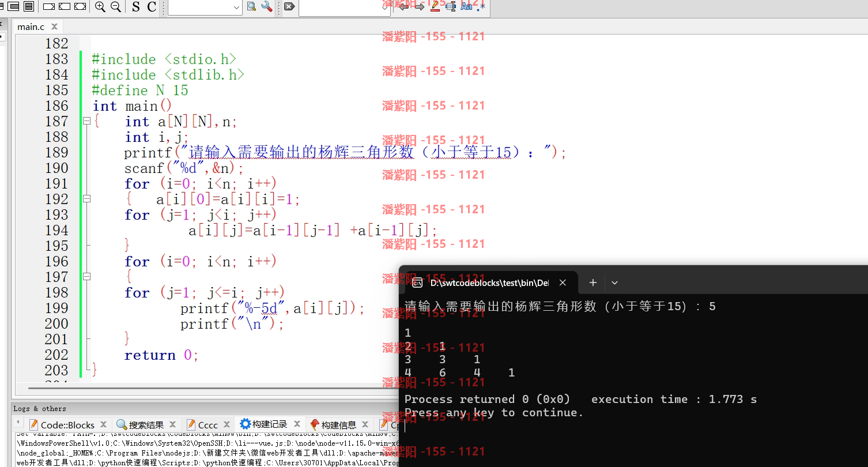
Task: Collapse the code fold at line 197
Action: 86,277
